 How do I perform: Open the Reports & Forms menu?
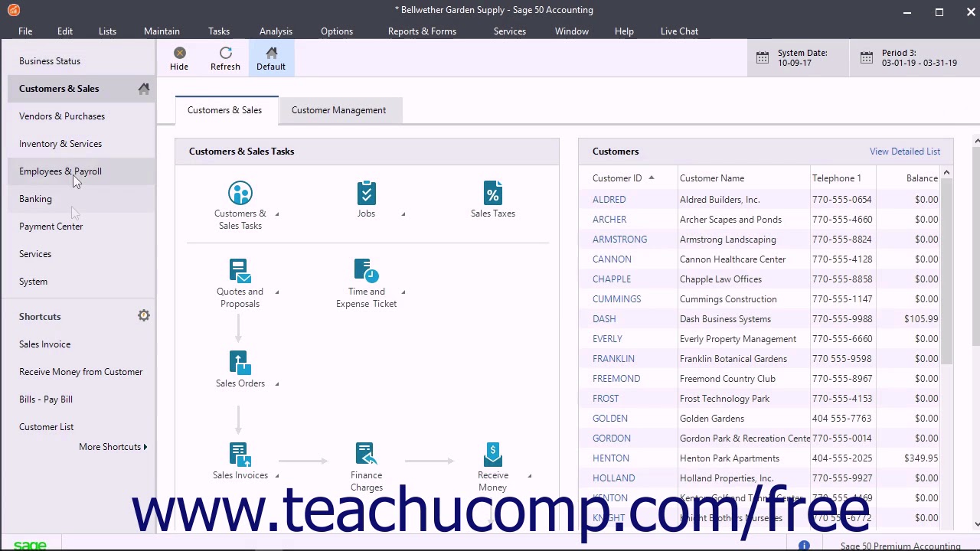click(422, 31)
